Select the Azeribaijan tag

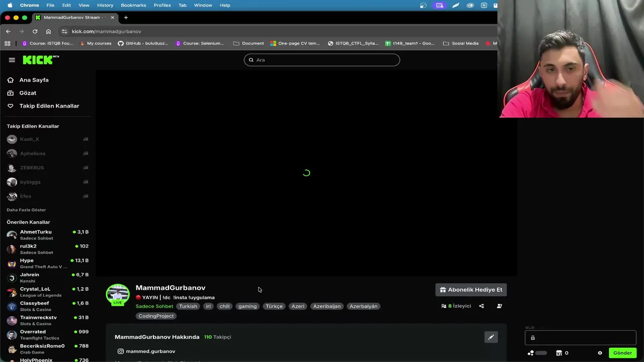(x=327, y=306)
